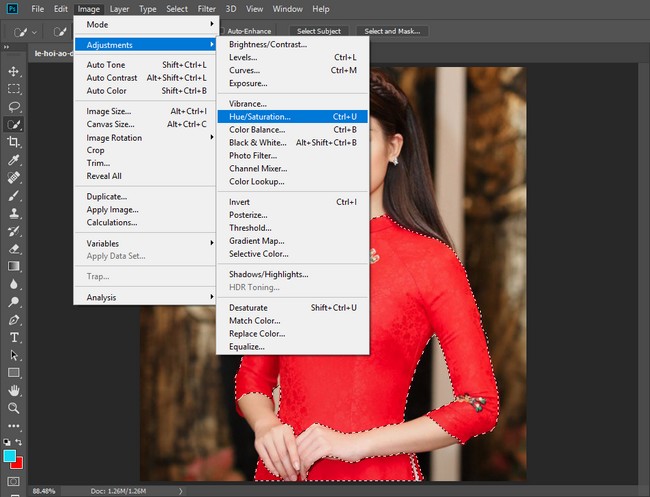Viewport: 650px width, 497px height.
Task: Select the Gradient tool
Action: click(x=14, y=267)
